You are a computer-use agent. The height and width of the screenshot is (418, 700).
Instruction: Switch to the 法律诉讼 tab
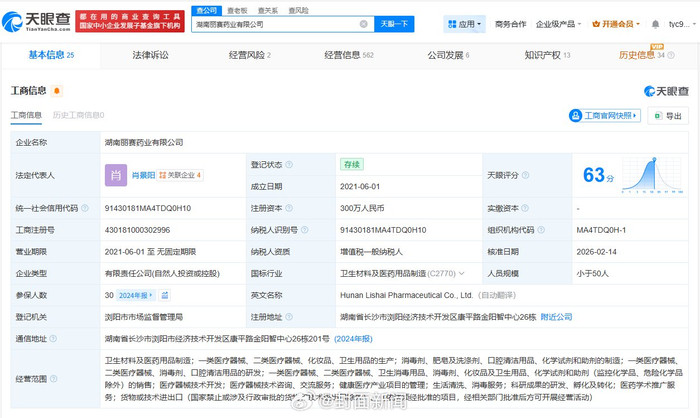pos(150,56)
